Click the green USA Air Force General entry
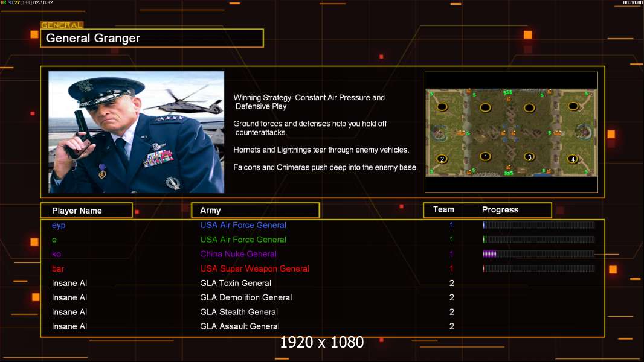Screen dimensions: 644x362 [x=243, y=240]
